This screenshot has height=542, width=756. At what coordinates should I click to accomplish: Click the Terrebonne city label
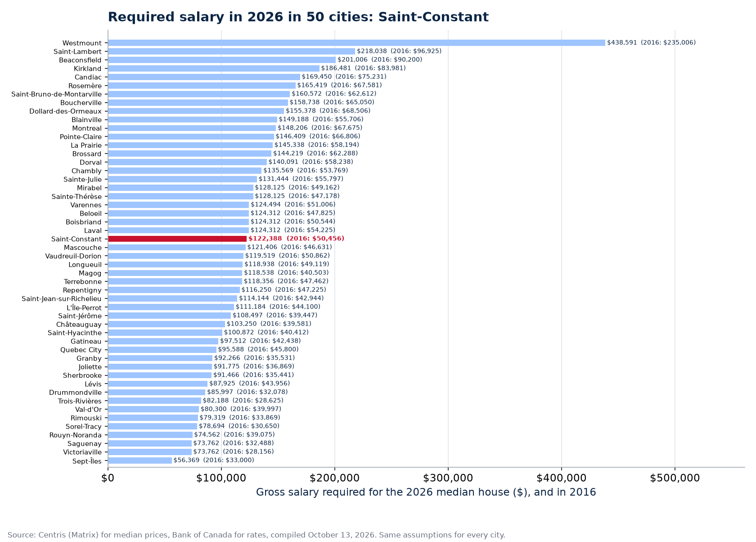click(x=83, y=282)
